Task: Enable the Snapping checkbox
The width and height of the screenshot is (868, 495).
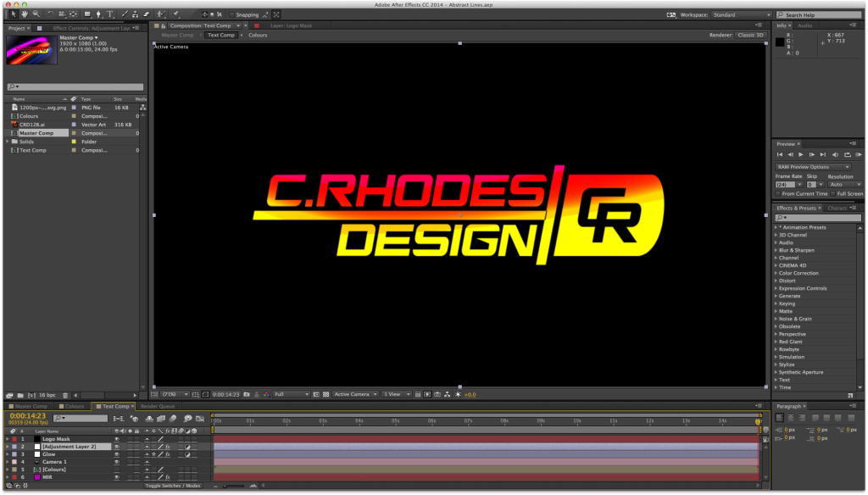Action: 232,15
